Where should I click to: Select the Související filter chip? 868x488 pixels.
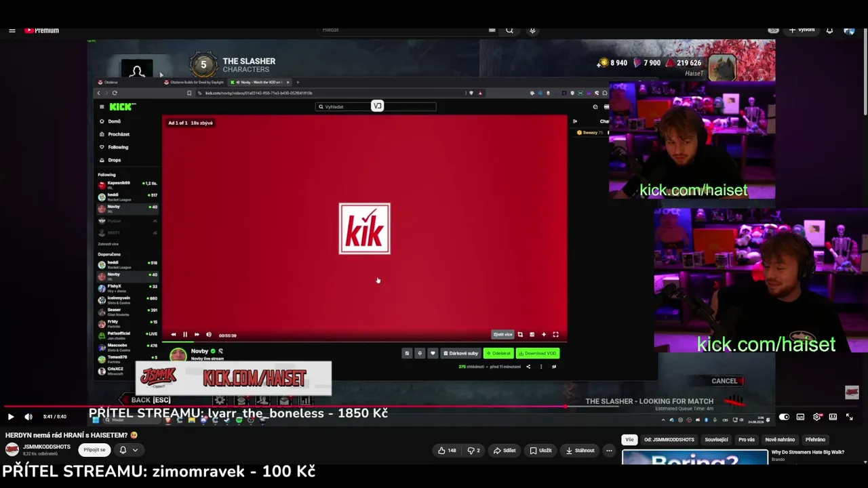click(716, 439)
